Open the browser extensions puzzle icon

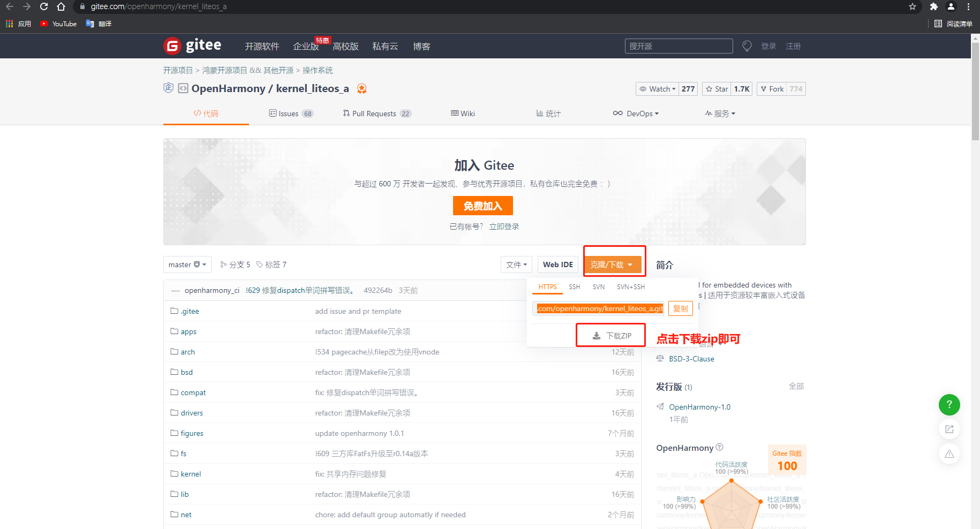coord(934,6)
